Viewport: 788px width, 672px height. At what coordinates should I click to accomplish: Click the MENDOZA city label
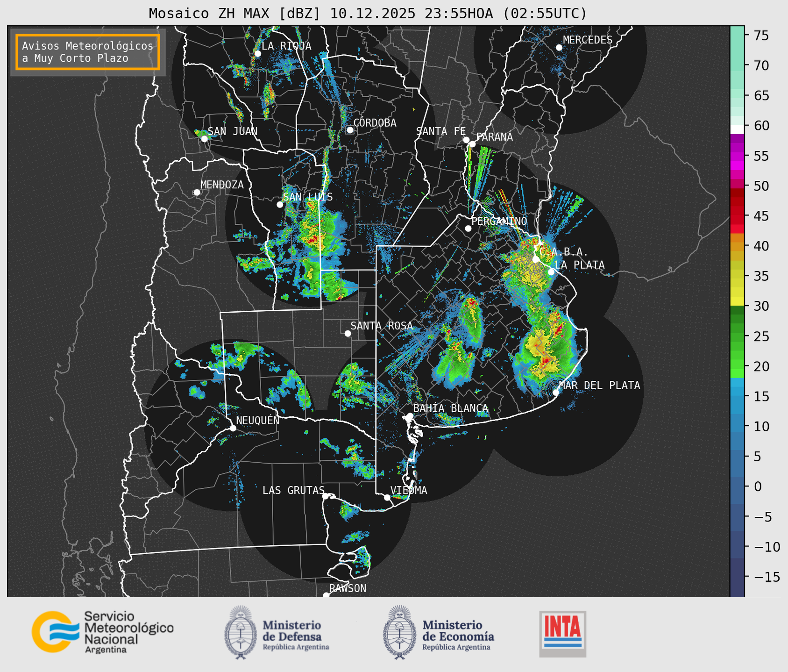point(222,185)
